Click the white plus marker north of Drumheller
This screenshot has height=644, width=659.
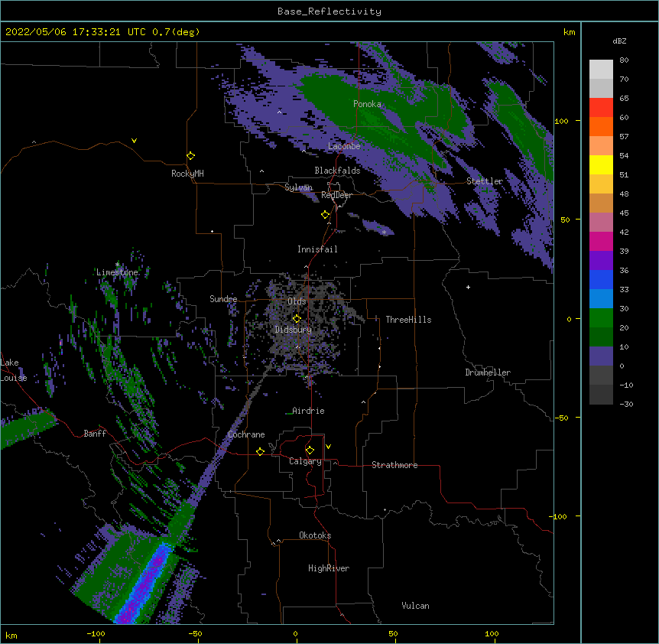[468, 287]
